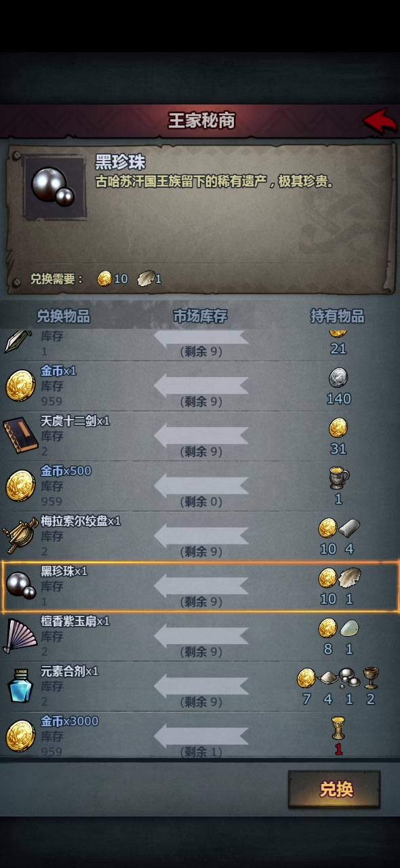Select the 元素合剂 blue potion icon
400x868 pixels.
(20, 686)
